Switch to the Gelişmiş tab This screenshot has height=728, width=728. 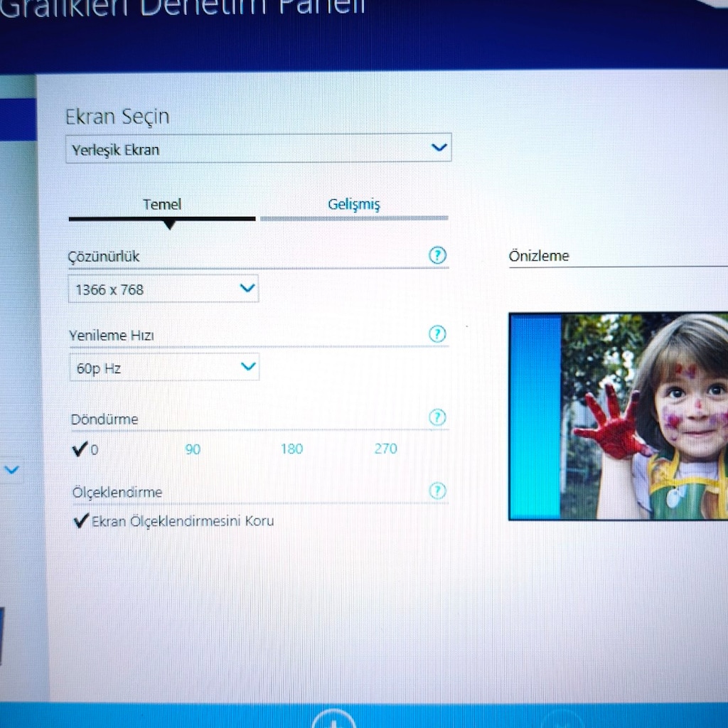(x=354, y=204)
